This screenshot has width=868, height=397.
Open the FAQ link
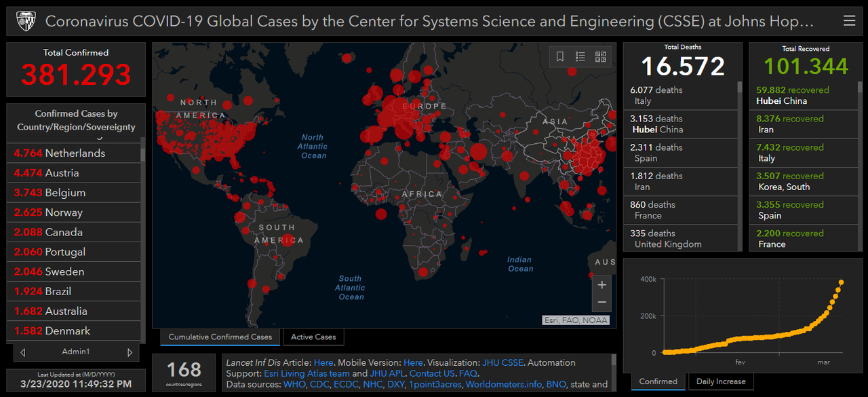click(467, 373)
